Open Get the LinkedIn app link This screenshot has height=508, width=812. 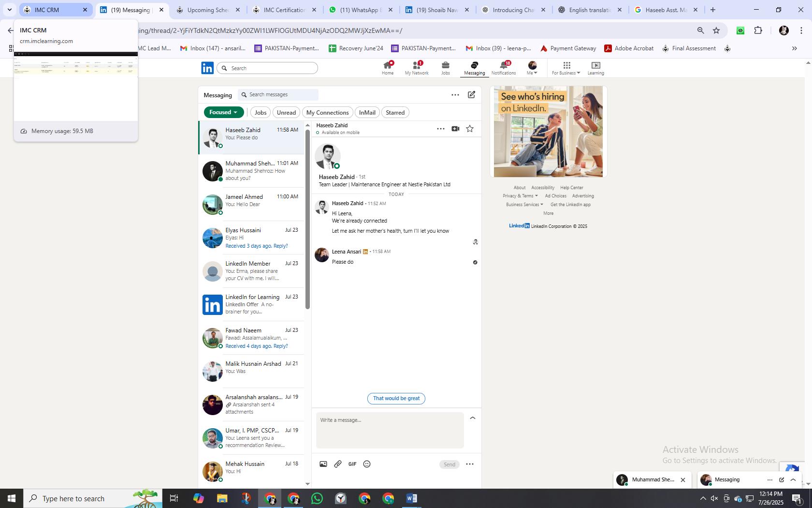pyautogui.click(x=570, y=205)
